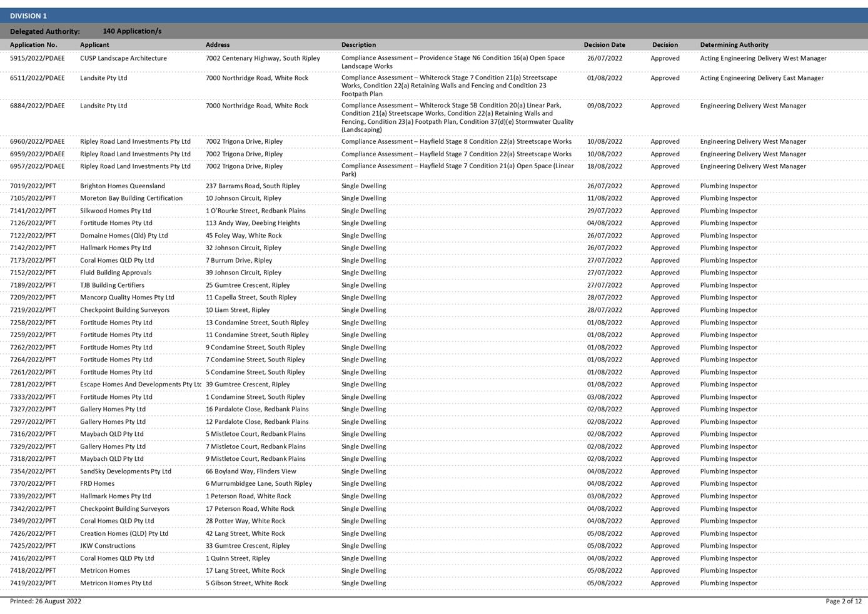Click address 1 O'Rourke Street, Redbank Plains
This screenshot has height=614, width=868.
[x=256, y=211]
